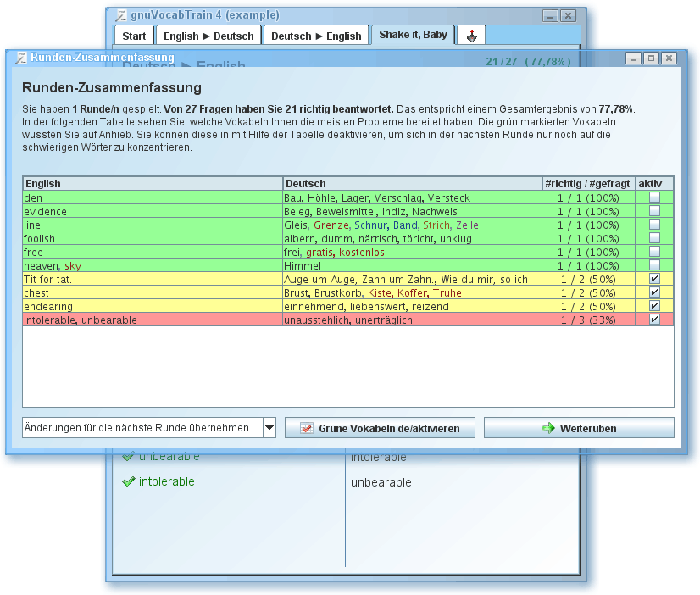
Task: Select the 'intolerable, unbearable' cell
Action: (x=153, y=320)
